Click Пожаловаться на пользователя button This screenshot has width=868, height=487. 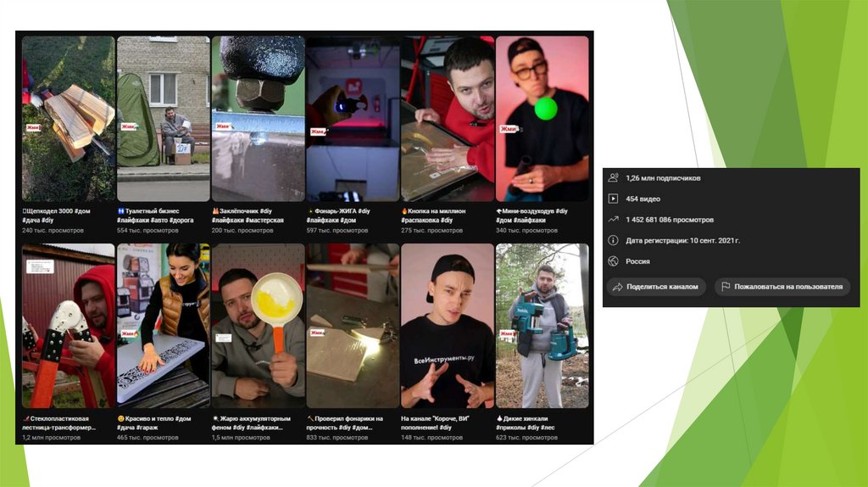[782, 287]
